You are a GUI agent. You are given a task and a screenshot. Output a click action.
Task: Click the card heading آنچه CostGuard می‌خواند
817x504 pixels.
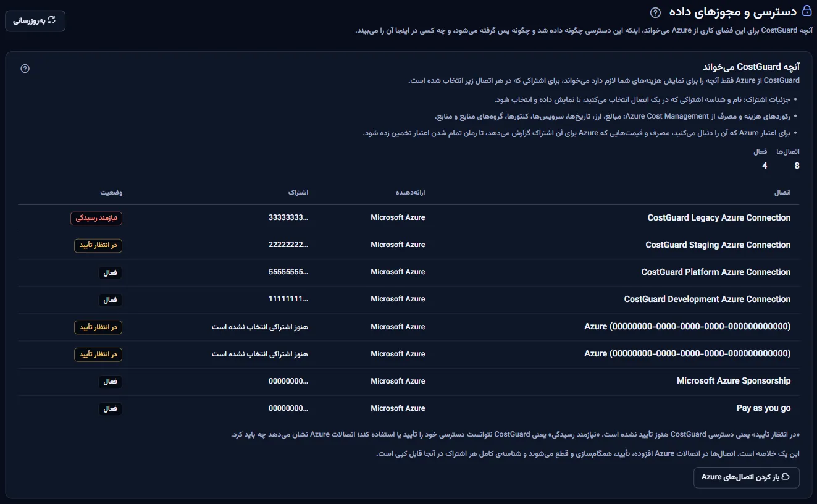752,67
